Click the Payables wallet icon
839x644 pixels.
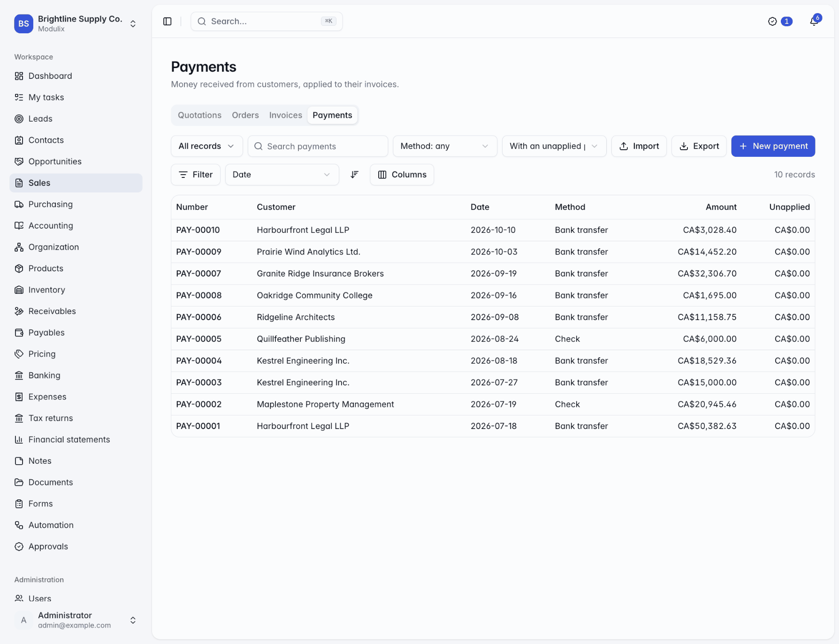point(19,332)
